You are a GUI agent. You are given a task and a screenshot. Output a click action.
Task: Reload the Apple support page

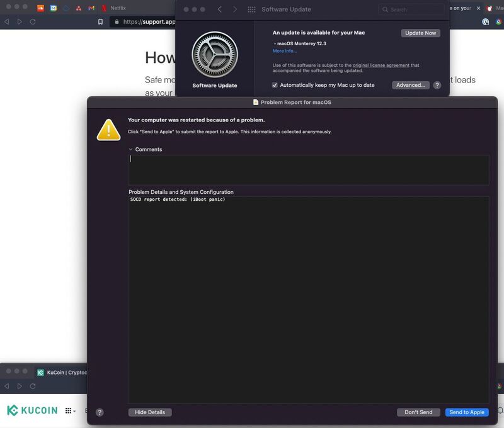(33, 22)
